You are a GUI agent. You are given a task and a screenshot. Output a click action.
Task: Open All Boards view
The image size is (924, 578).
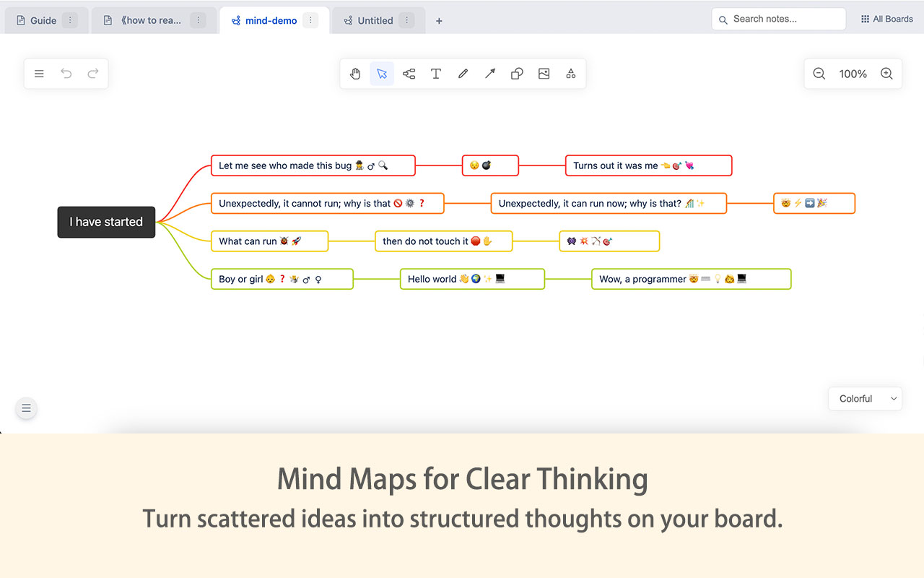click(x=886, y=19)
